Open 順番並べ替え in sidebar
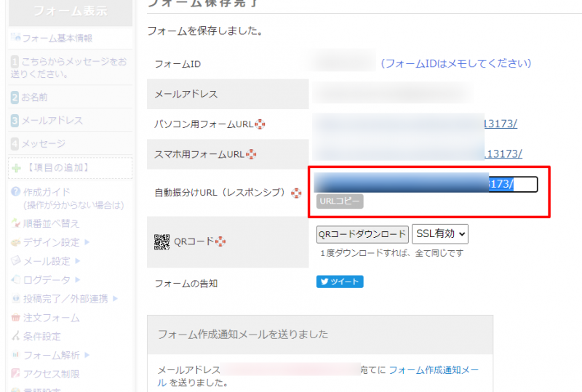Viewport: 582px width, 392px height. coord(50,223)
